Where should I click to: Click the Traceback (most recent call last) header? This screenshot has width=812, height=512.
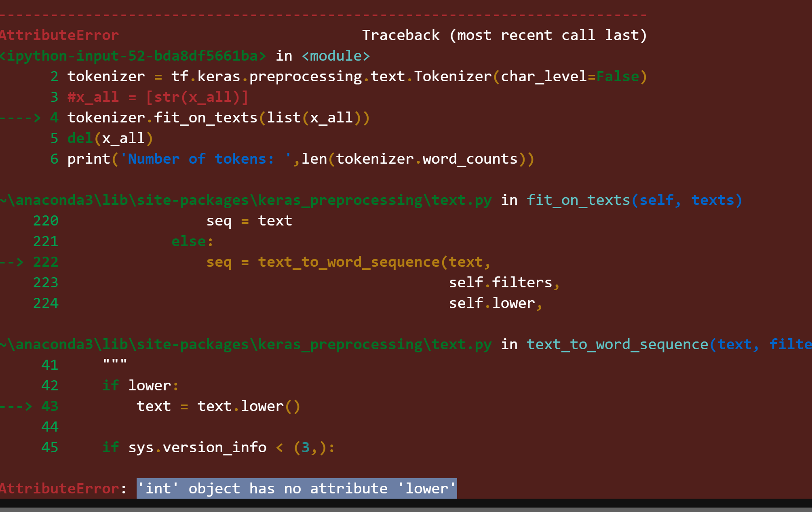tap(504, 35)
